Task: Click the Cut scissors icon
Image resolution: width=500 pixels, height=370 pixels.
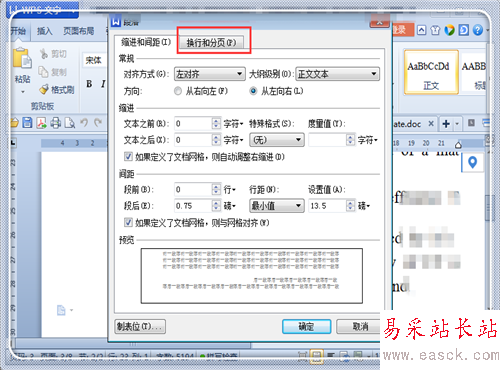Action: (x=44, y=54)
